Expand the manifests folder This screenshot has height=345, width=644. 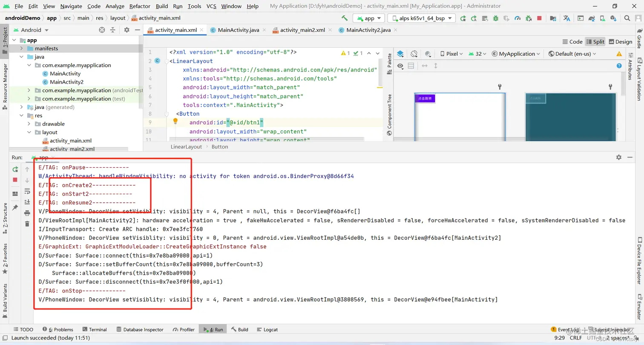21,49
